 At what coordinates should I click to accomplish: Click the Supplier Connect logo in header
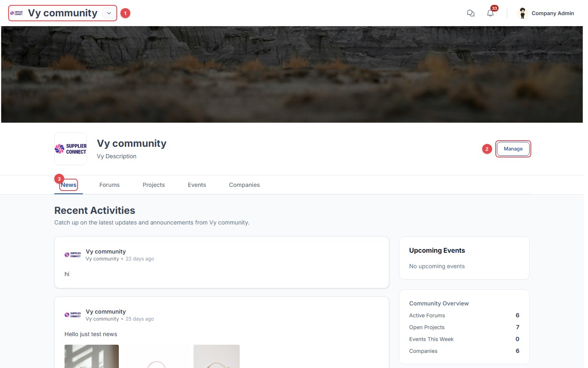[16, 13]
